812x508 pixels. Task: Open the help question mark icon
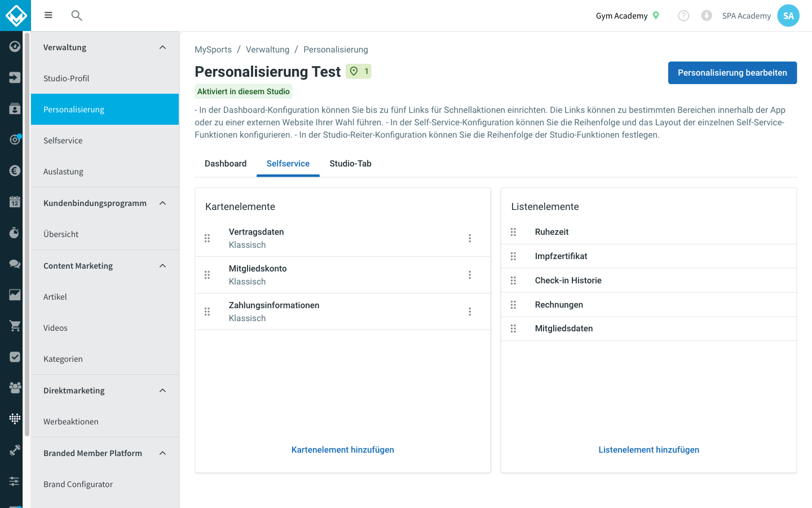(x=683, y=16)
